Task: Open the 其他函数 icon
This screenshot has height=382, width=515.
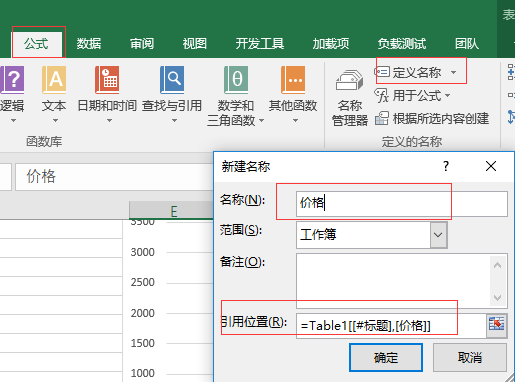Action: coord(293,80)
